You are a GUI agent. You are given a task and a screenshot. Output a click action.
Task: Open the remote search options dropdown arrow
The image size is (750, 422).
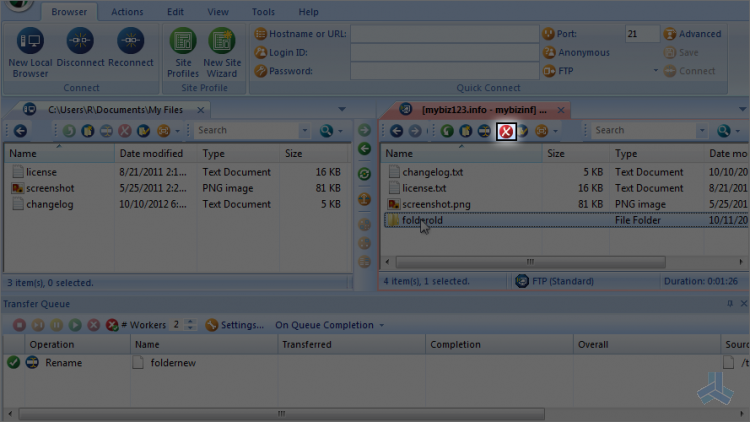[738, 131]
